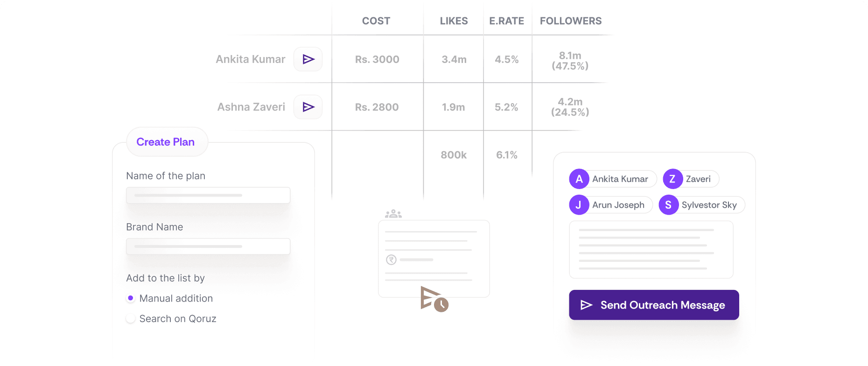Click the Brand Name input field
This screenshot has width=868, height=366.
[x=208, y=246]
